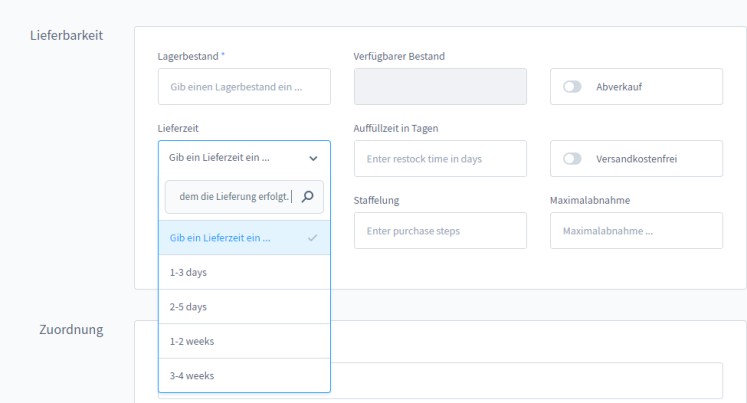Focus the Maximalabnahme input field
747x403 pixels.
(x=636, y=231)
